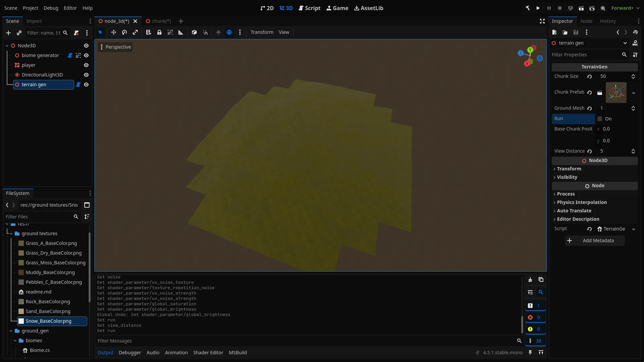Open script attached to terrain gen

[78, 85]
